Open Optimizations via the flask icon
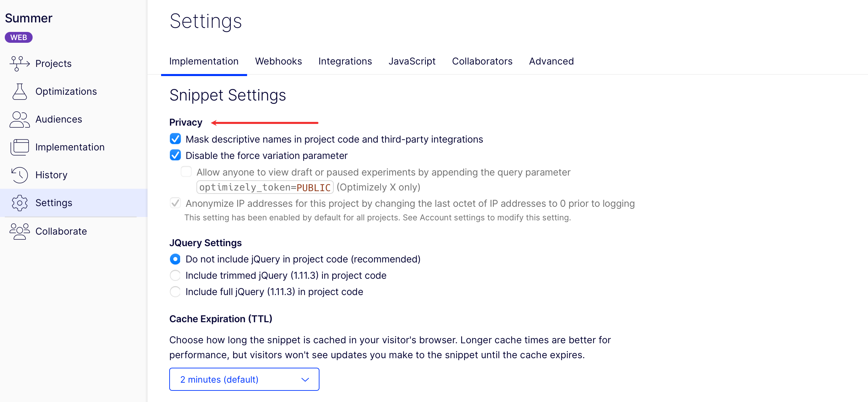Image resolution: width=868 pixels, height=402 pixels. [19, 91]
